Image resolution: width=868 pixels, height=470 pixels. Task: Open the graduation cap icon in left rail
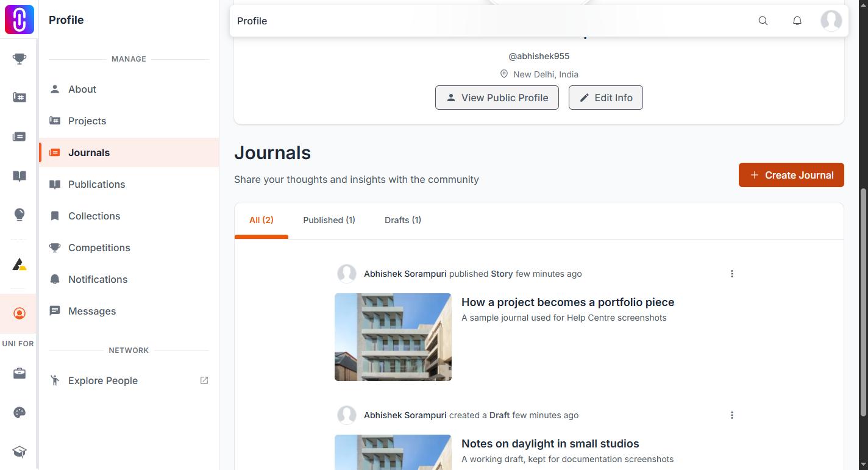coord(20,452)
